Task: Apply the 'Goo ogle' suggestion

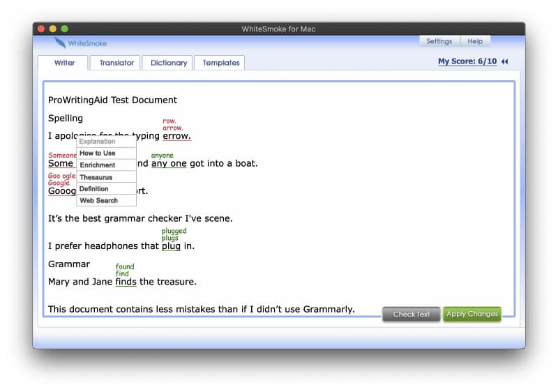Action: click(x=61, y=176)
